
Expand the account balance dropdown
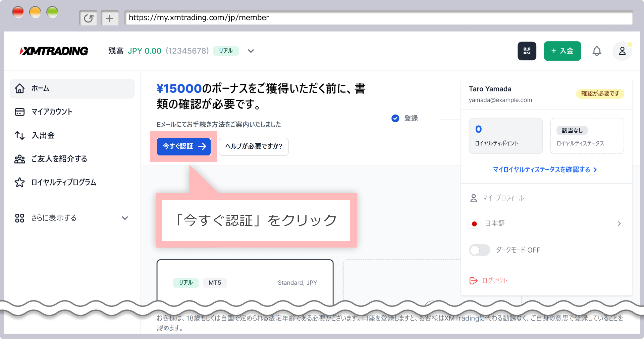click(251, 51)
